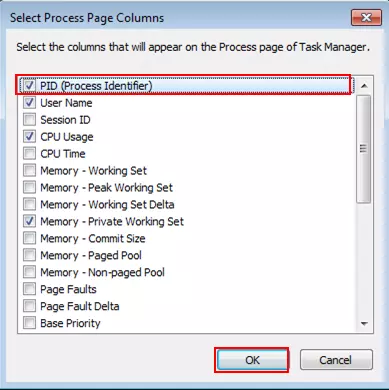Click the scrollbar up arrow
The height and width of the screenshot is (390, 389).
tap(364, 86)
